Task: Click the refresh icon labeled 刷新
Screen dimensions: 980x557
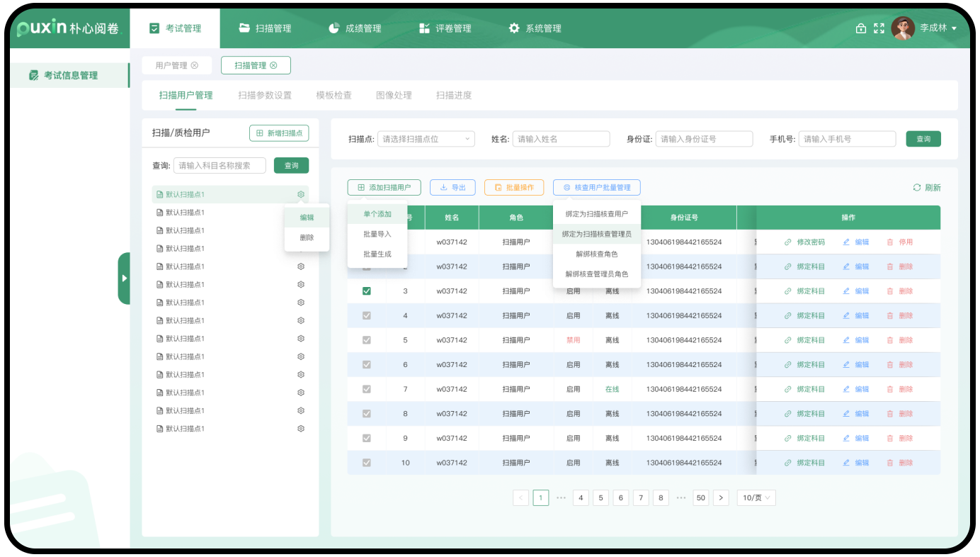Action: (917, 188)
